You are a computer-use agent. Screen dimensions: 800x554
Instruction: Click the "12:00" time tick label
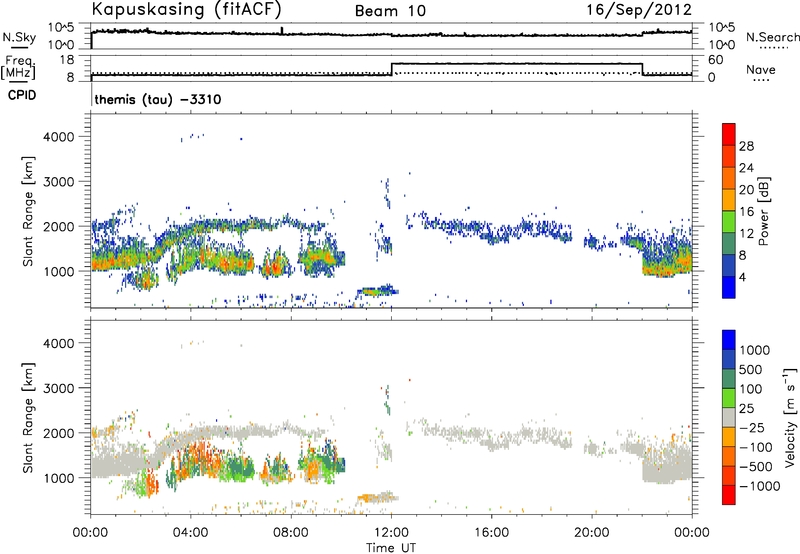391,533
